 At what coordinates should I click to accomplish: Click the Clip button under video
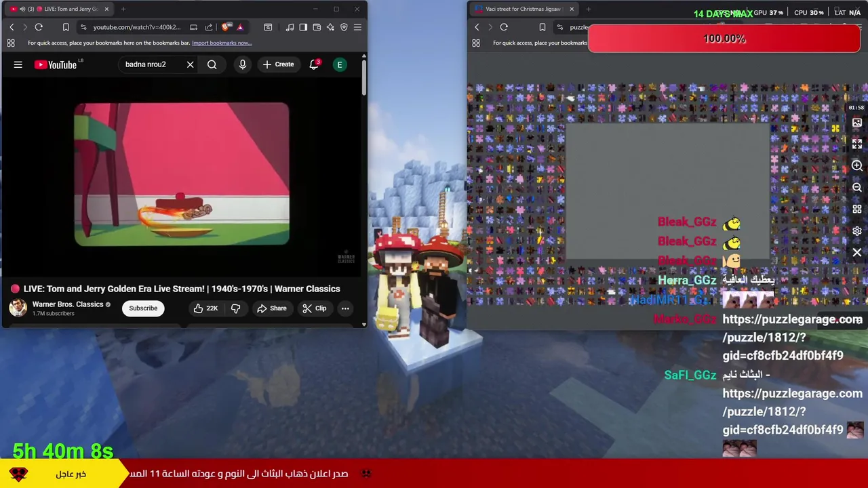tap(315, 308)
